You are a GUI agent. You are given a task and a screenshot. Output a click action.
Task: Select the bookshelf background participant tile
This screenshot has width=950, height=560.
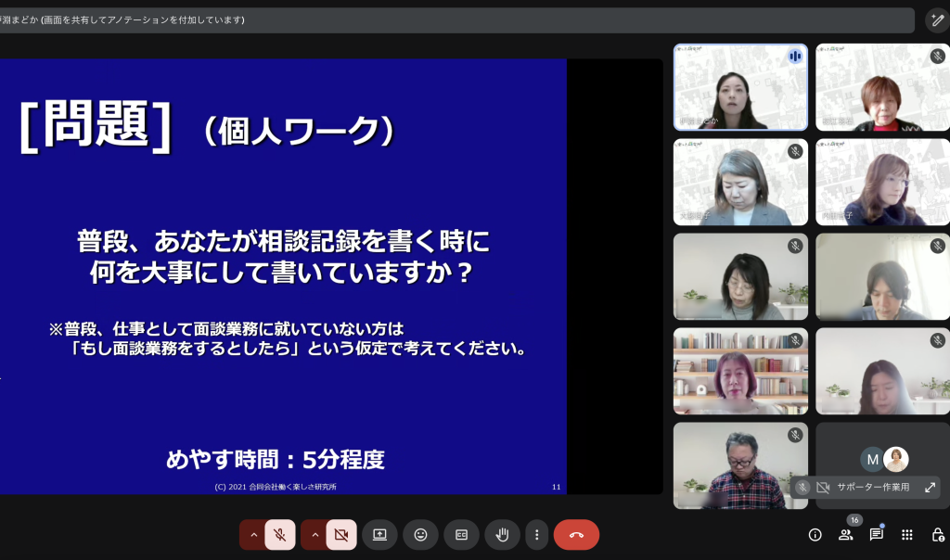740,371
